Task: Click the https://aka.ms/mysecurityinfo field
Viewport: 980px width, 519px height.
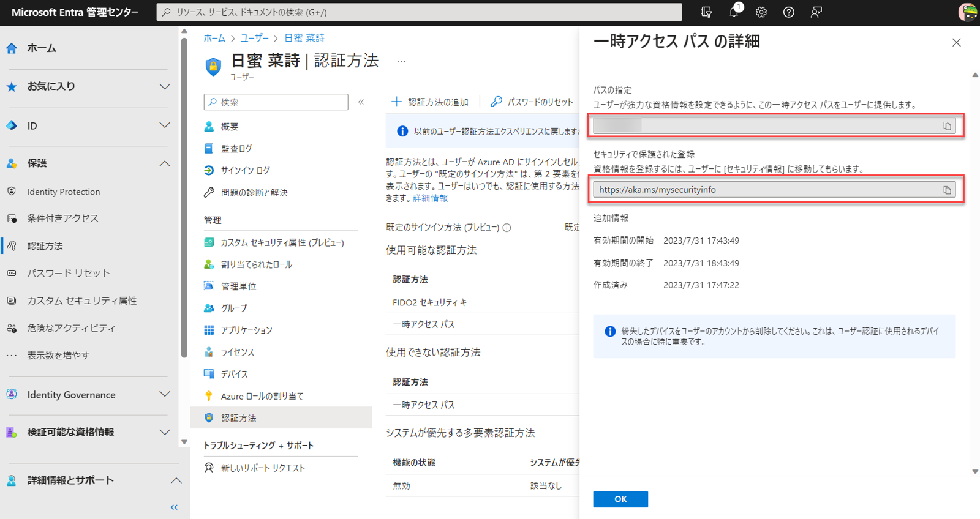Action: [x=774, y=190]
